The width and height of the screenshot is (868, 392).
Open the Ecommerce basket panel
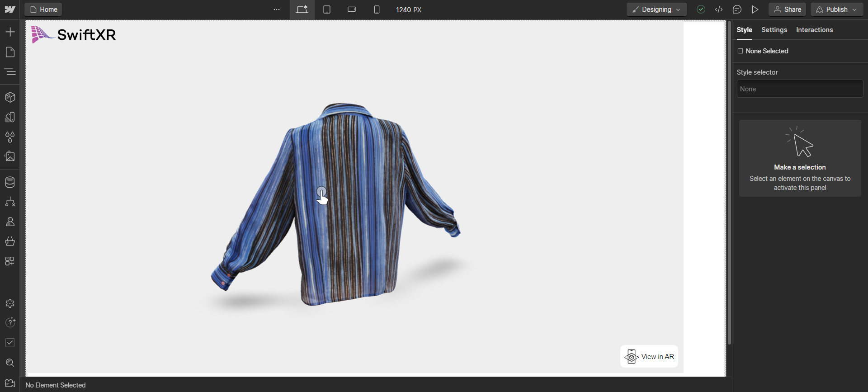(x=10, y=241)
